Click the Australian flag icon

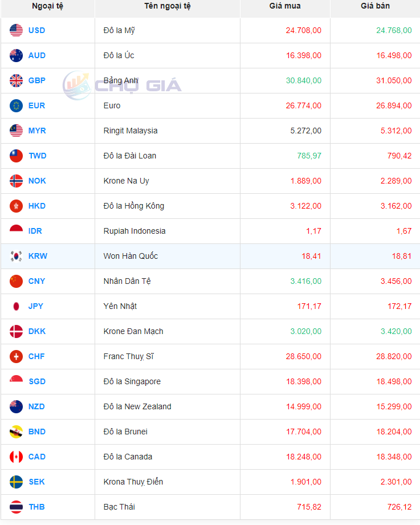click(x=16, y=55)
